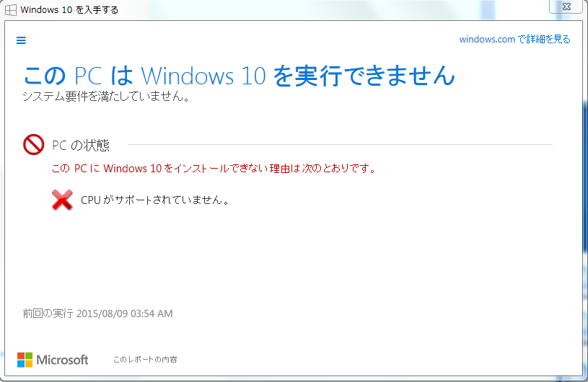Click the '前回の実行 2015/08/09 03:54 AM' timestamp
588x382 pixels.
pyautogui.click(x=97, y=314)
